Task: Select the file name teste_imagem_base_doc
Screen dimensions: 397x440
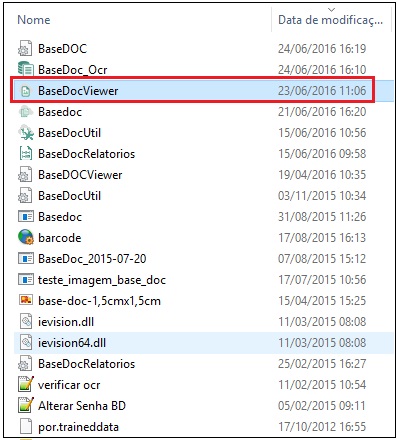Action: pyautogui.click(x=102, y=280)
